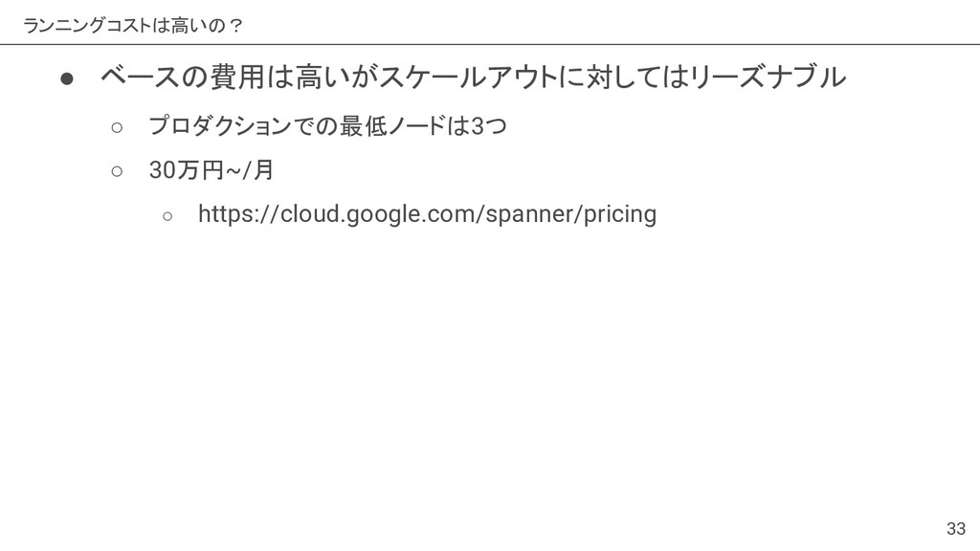Image resolution: width=980 pixels, height=551 pixels.
Task: Click the text 3つ at the line end
Action: coord(488,126)
